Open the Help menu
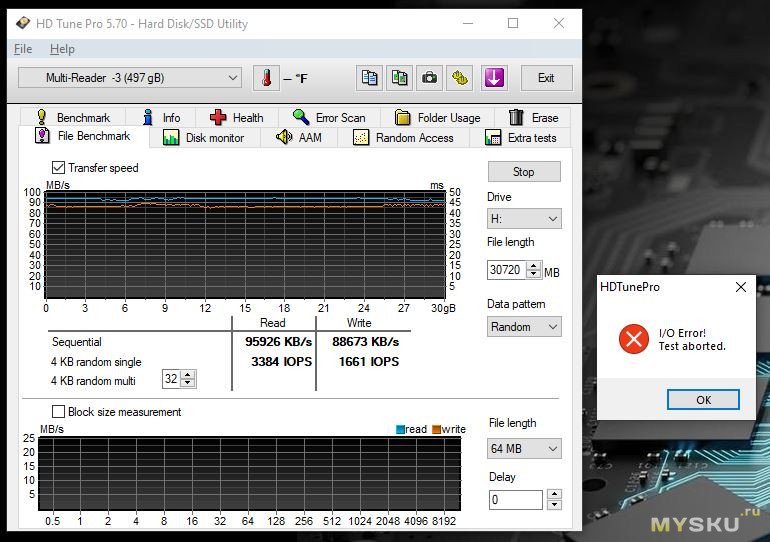The width and height of the screenshot is (770, 542). [62, 49]
